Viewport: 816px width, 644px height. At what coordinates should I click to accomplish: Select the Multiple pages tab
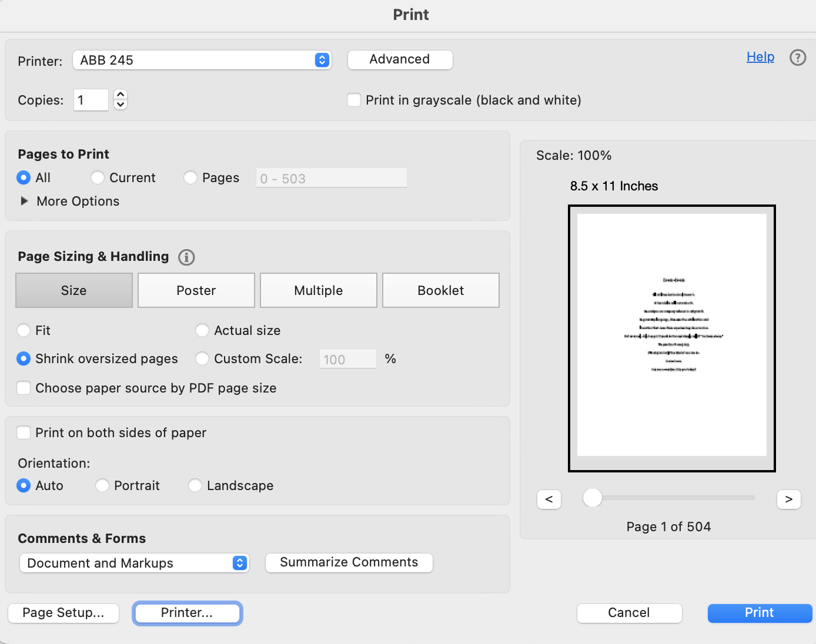coord(318,290)
